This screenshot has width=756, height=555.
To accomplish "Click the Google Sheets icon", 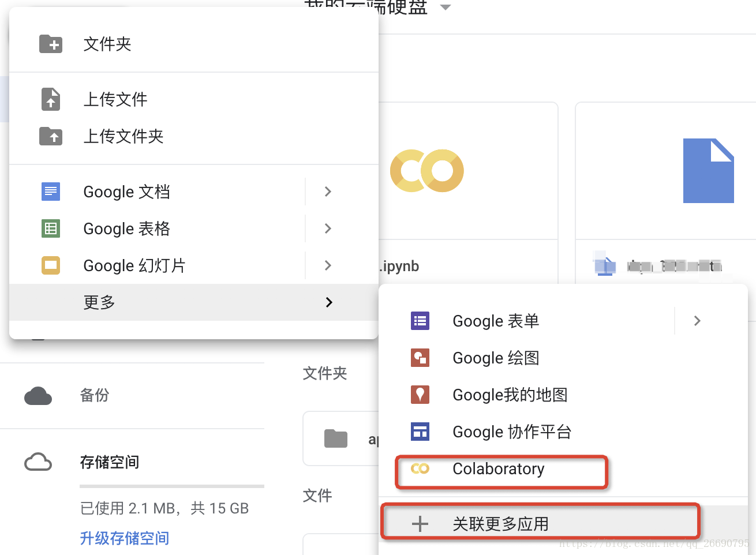I will (x=51, y=228).
